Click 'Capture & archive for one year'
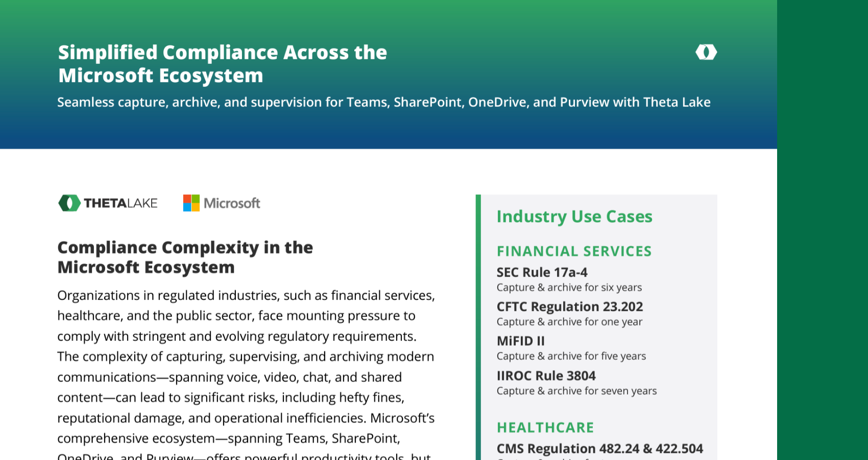This screenshot has width=868, height=460. click(x=569, y=322)
